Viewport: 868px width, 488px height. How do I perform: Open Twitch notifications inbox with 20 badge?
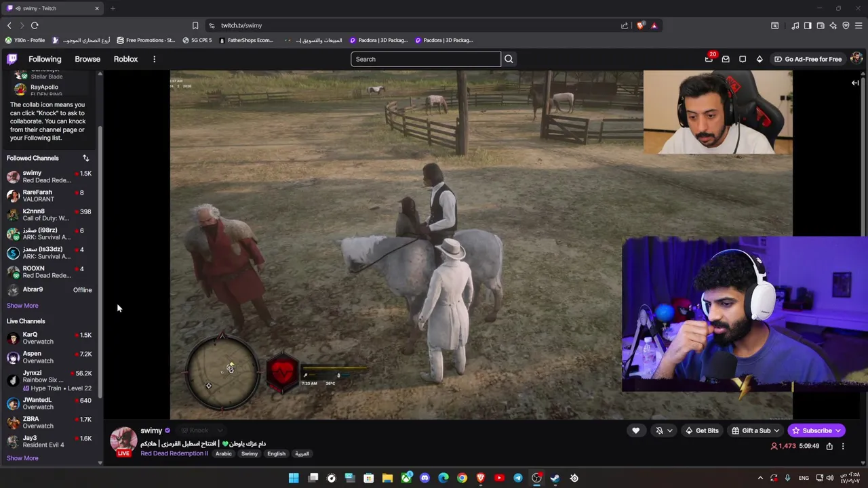point(709,58)
